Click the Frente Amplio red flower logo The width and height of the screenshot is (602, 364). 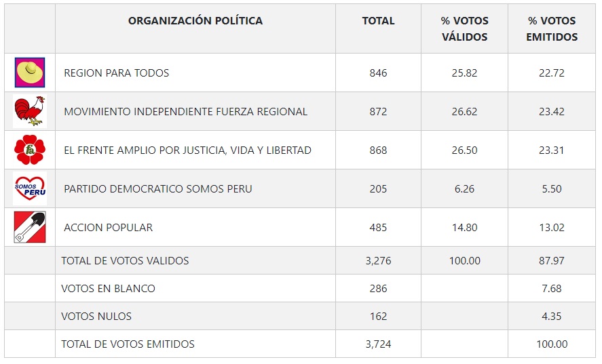click(x=30, y=150)
